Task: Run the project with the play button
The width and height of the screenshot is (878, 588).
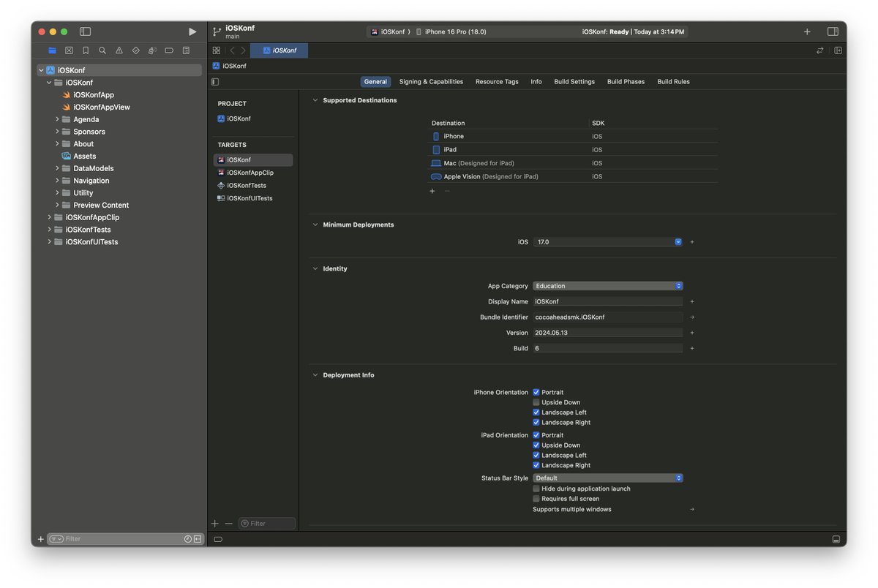Action: click(x=192, y=32)
